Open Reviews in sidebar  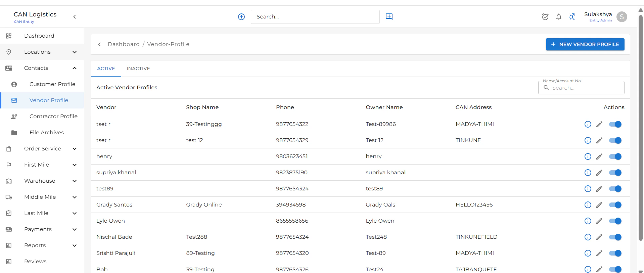[x=42, y=262]
